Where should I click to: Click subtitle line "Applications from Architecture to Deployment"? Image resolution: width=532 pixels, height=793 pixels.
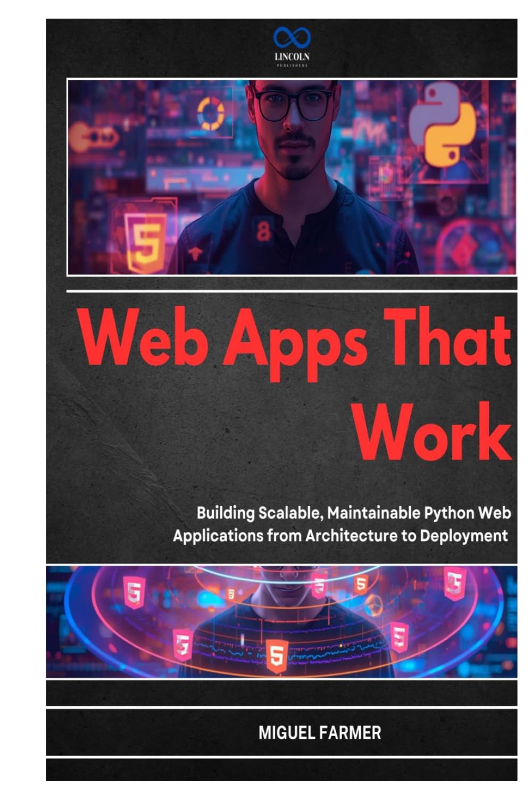pos(340,535)
